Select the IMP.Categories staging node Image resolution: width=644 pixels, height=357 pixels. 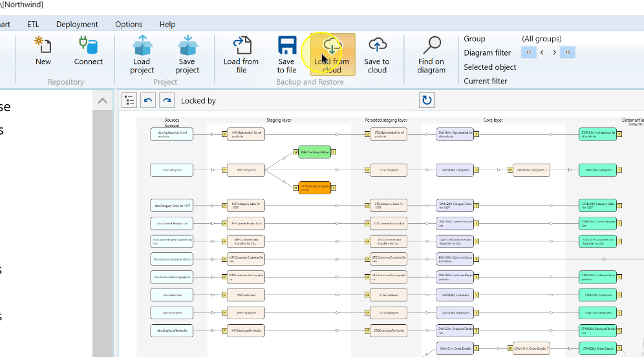click(x=246, y=169)
